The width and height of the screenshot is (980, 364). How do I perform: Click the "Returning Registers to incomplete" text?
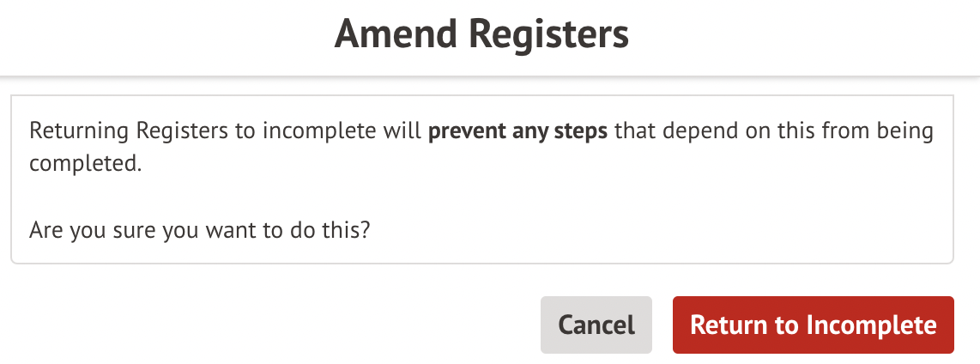[203, 132]
